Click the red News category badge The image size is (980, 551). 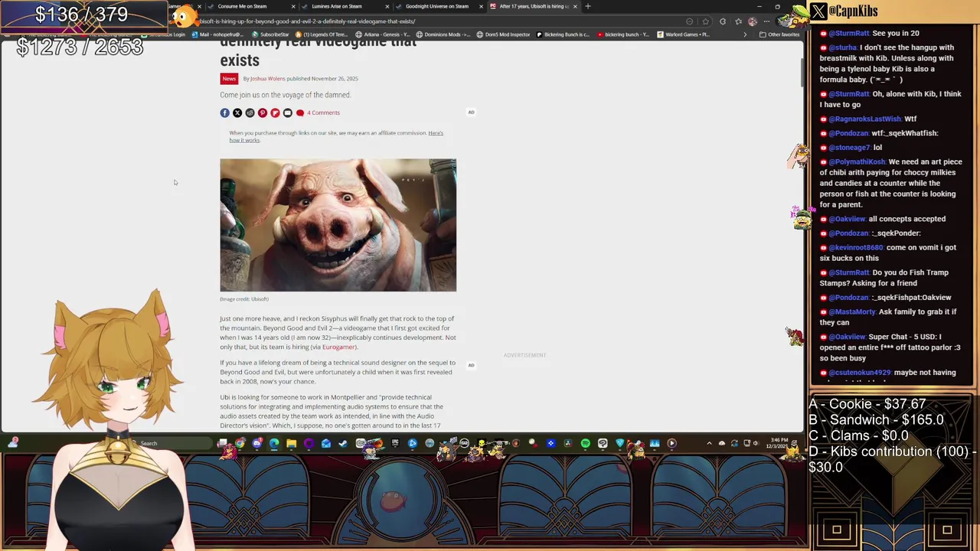(x=229, y=79)
